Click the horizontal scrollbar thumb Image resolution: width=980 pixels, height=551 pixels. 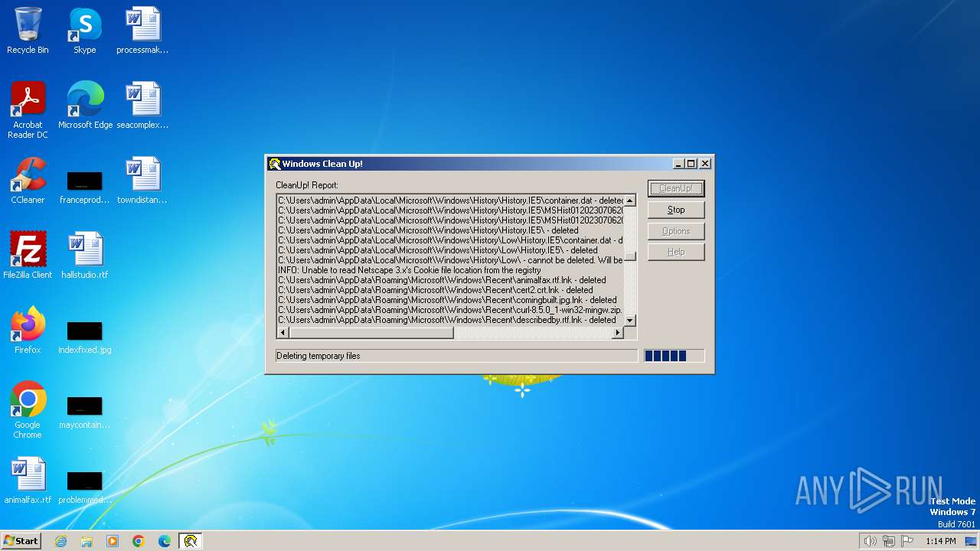click(x=371, y=333)
